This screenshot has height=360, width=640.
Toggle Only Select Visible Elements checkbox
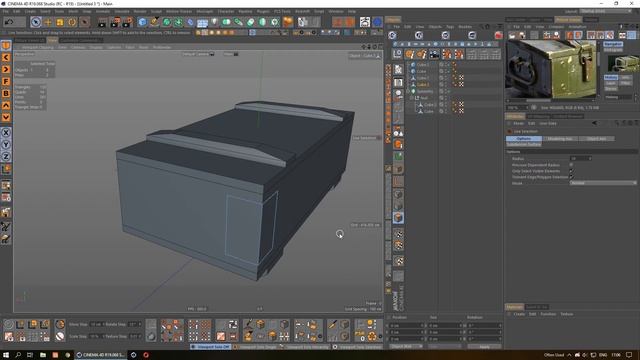[x=571, y=171]
